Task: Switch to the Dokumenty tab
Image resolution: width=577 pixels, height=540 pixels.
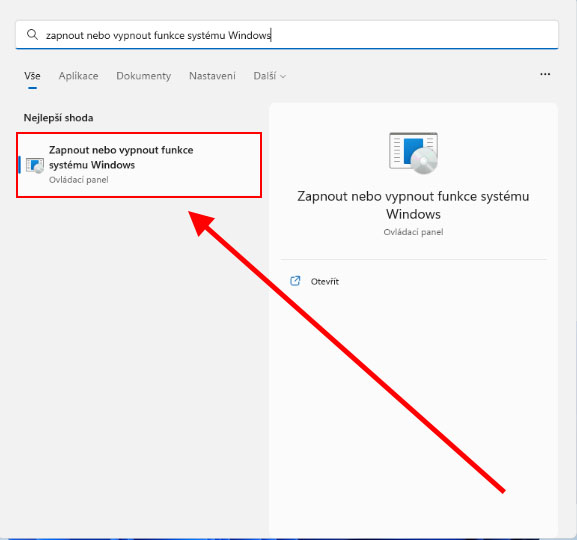Action: click(x=144, y=76)
